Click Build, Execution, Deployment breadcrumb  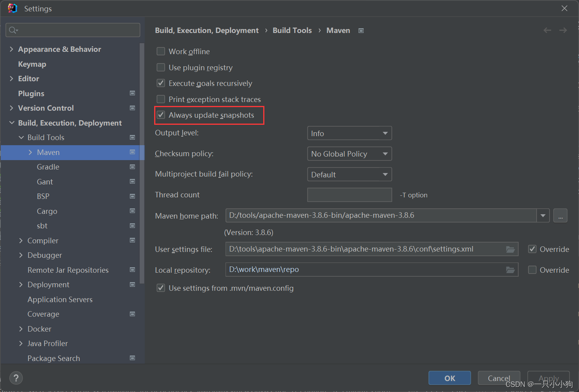tap(207, 30)
